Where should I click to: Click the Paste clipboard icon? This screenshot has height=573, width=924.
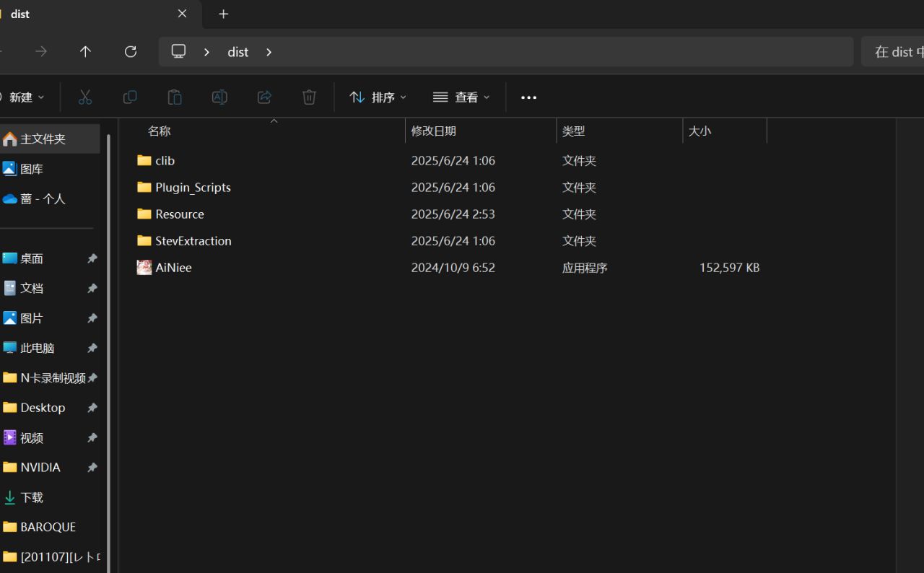(175, 97)
